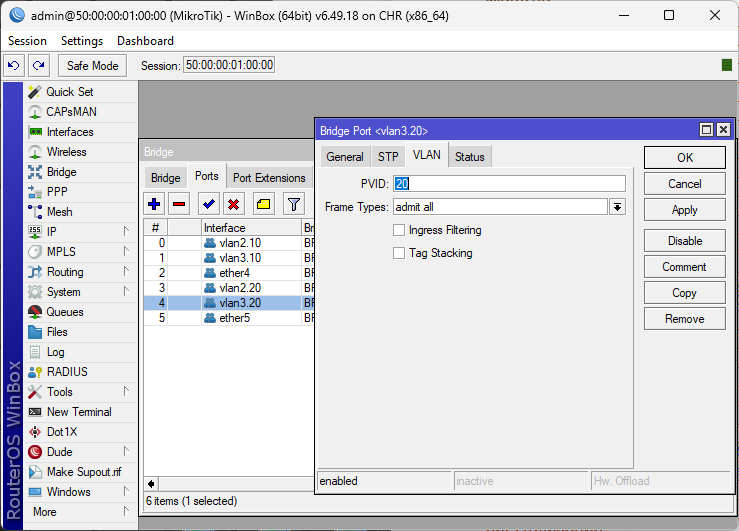This screenshot has height=531, width=739.
Task: Enable the Tag Stacking checkbox
Action: [x=400, y=253]
